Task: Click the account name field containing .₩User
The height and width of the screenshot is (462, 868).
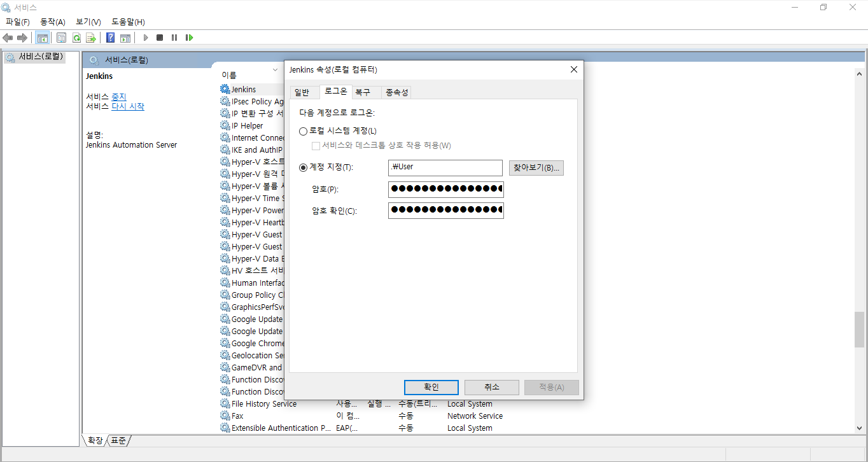Action: pos(445,167)
